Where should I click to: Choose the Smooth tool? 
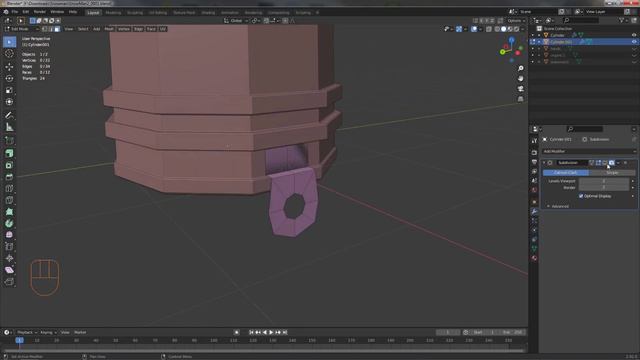coord(9,235)
